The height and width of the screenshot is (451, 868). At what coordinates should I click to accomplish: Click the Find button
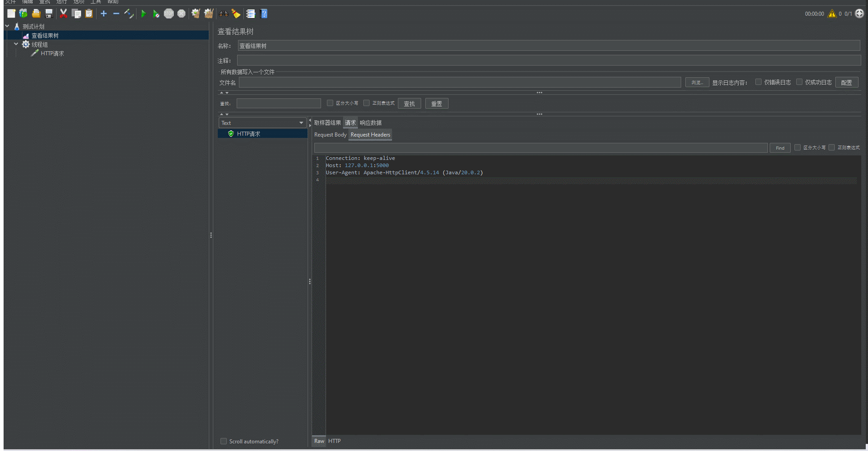point(780,148)
